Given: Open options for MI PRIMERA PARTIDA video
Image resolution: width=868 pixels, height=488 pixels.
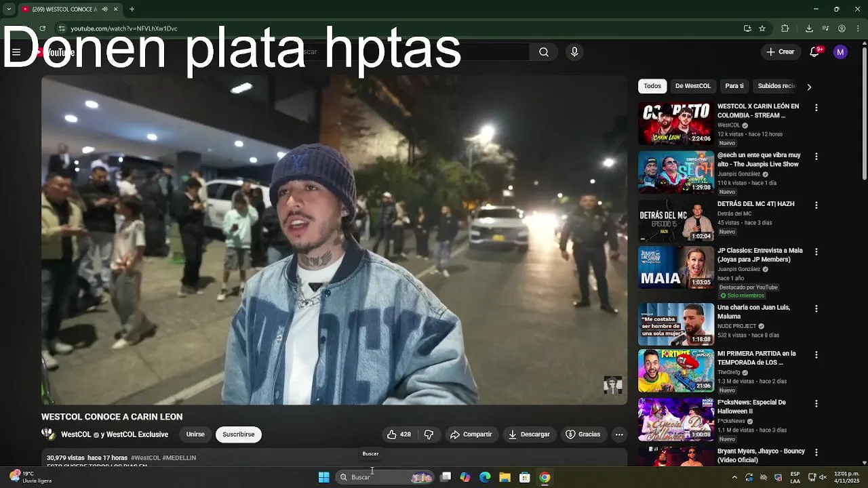Looking at the screenshot, I should pos(816,354).
